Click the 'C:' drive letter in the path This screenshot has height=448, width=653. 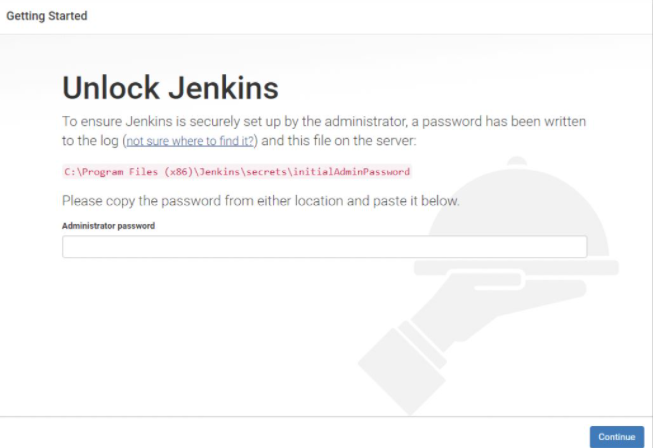coord(70,172)
